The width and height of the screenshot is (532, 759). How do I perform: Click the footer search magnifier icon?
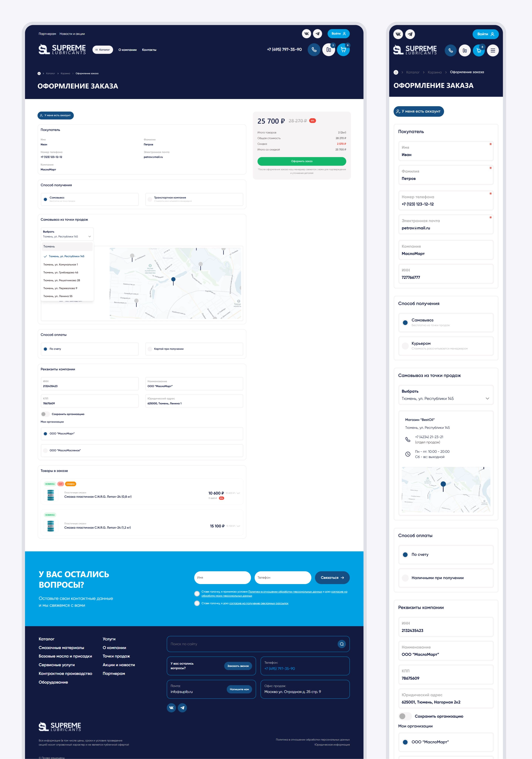pos(342,644)
